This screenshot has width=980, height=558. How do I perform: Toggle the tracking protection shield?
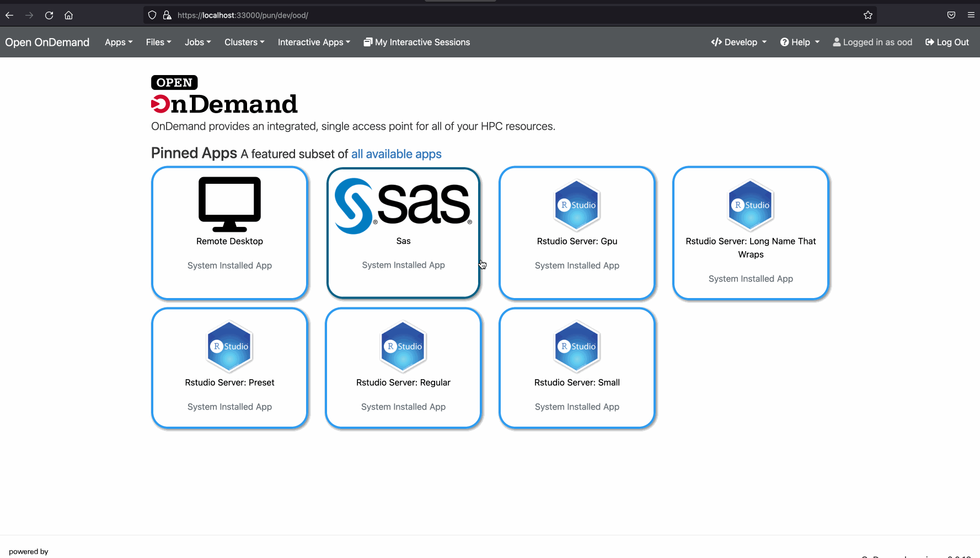pyautogui.click(x=152, y=15)
